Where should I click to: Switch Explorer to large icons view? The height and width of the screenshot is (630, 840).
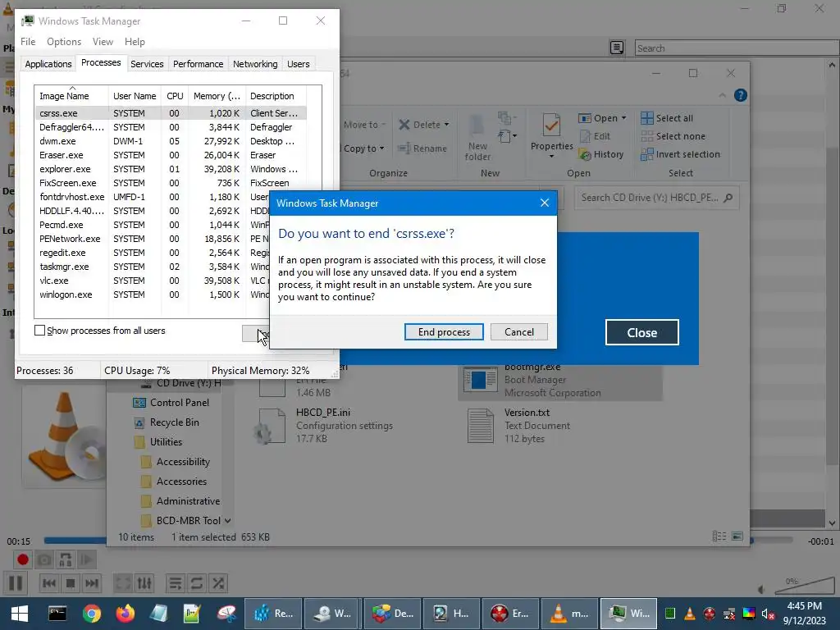(x=737, y=536)
